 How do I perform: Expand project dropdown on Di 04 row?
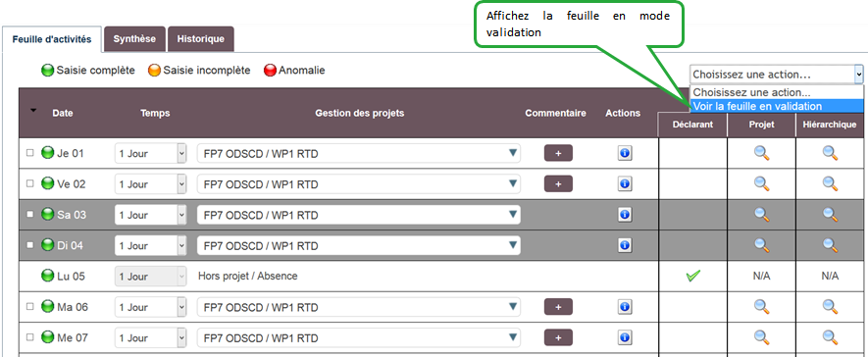pos(359,245)
